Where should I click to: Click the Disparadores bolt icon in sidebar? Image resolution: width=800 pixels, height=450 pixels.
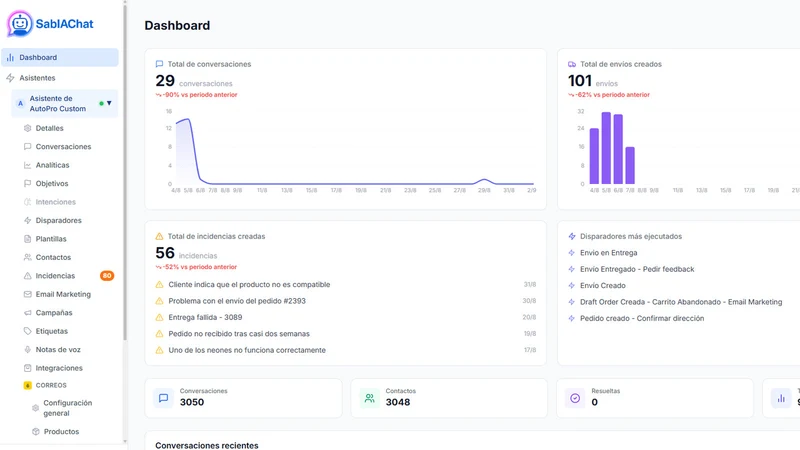click(x=28, y=220)
